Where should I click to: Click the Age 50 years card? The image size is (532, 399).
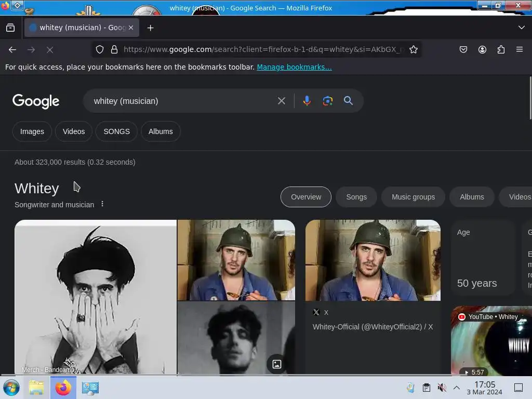tap(483, 258)
